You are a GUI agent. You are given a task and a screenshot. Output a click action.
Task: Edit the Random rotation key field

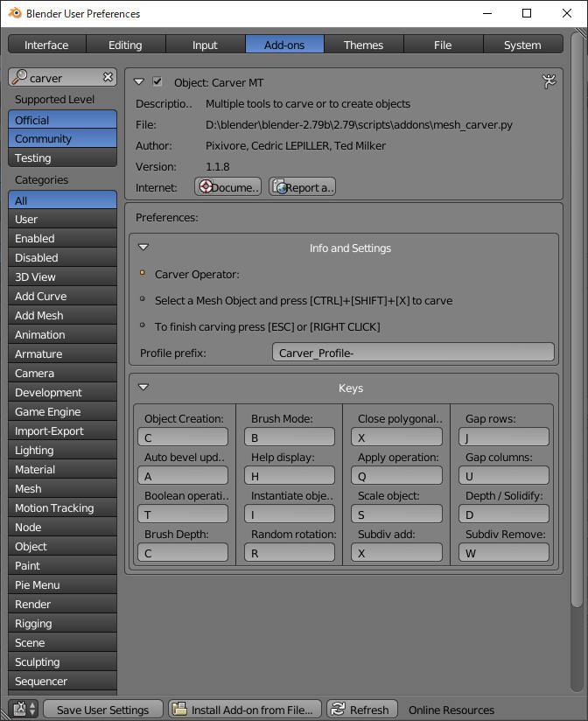pyautogui.click(x=290, y=553)
